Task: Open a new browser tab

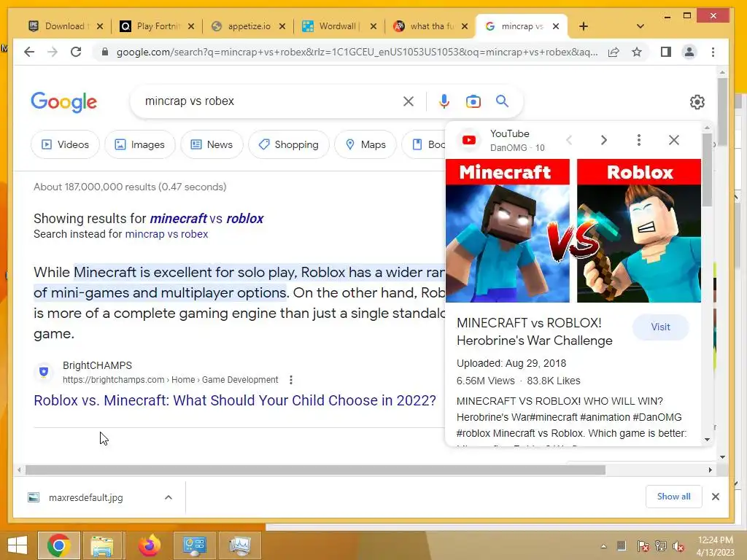Action: [x=584, y=26]
